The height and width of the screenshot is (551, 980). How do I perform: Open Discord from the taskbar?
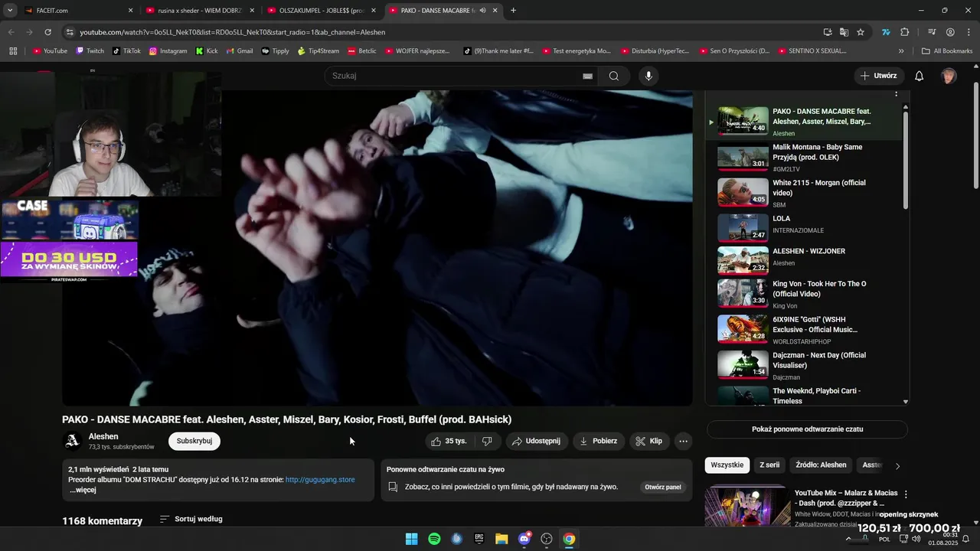[524, 539]
